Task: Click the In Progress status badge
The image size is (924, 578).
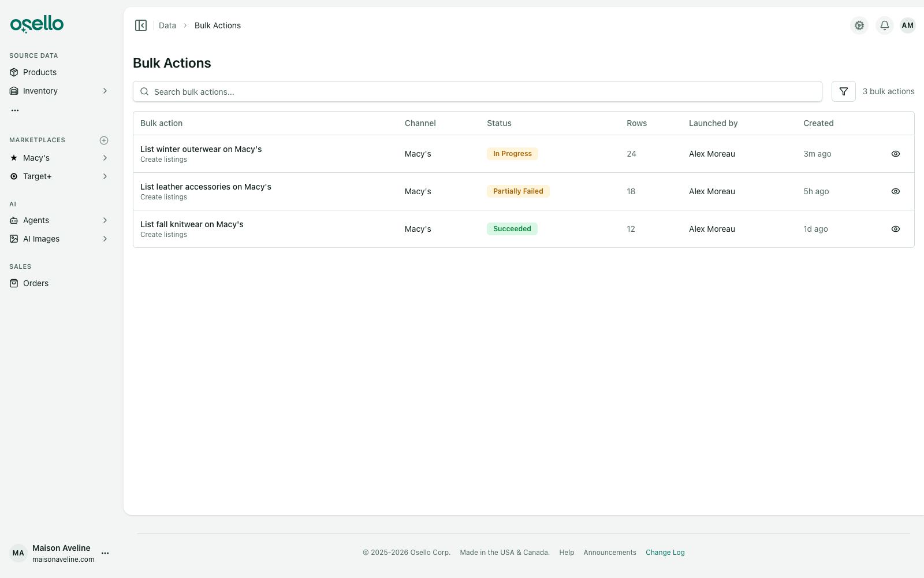Action: [x=512, y=154]
